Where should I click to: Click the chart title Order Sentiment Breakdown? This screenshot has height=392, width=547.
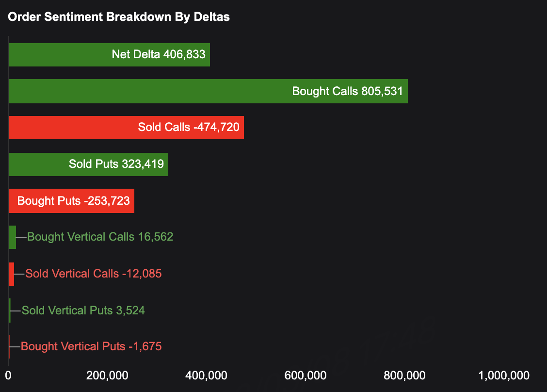pos(119,17)
